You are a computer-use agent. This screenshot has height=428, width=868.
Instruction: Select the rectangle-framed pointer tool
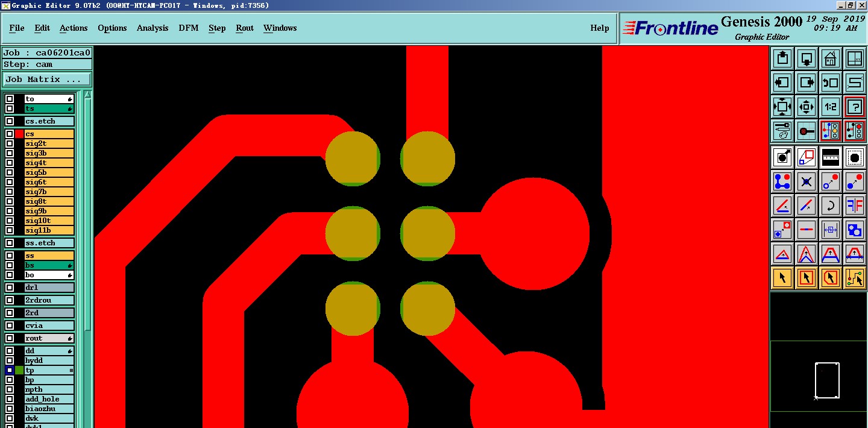807,278
